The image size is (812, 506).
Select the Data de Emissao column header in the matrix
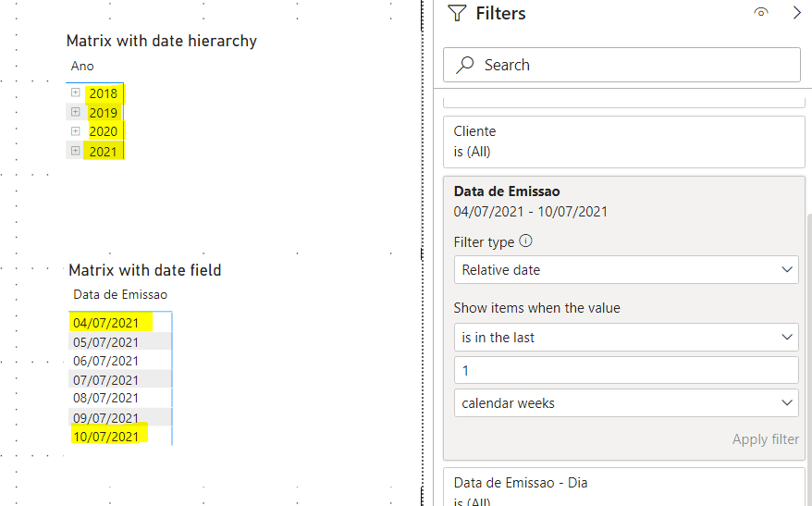tap(120, 294)
